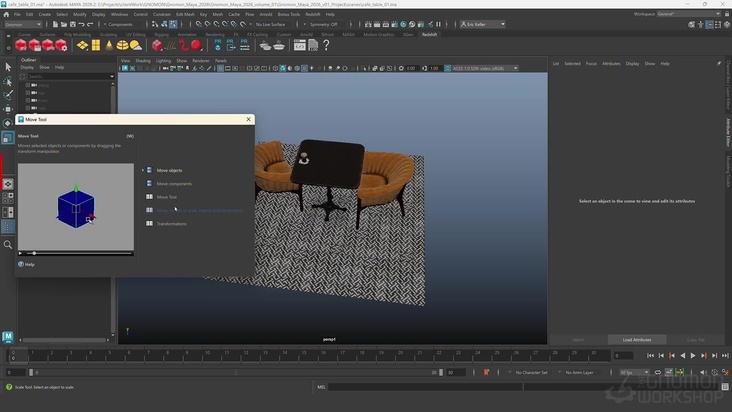732x412 pixels.
Task: Click the MEL command line input
Action: (425, 387)
